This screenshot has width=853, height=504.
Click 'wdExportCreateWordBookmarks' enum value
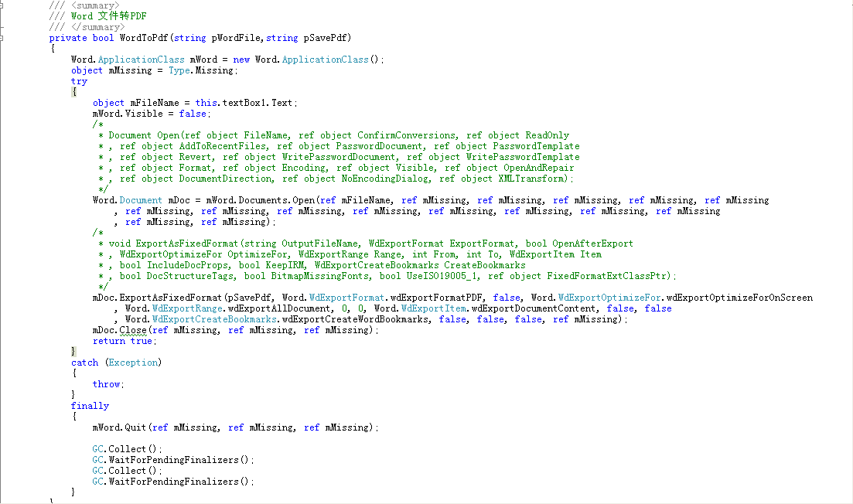[355, 320]
